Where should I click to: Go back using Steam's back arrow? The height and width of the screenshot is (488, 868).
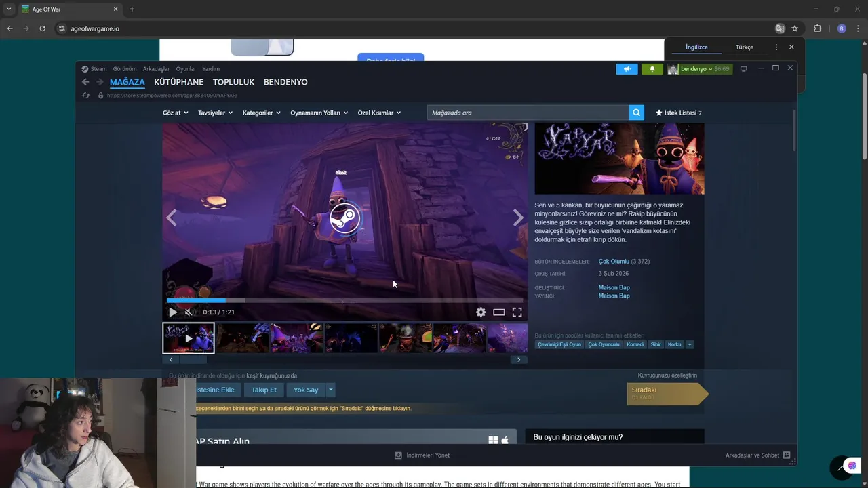85,82
